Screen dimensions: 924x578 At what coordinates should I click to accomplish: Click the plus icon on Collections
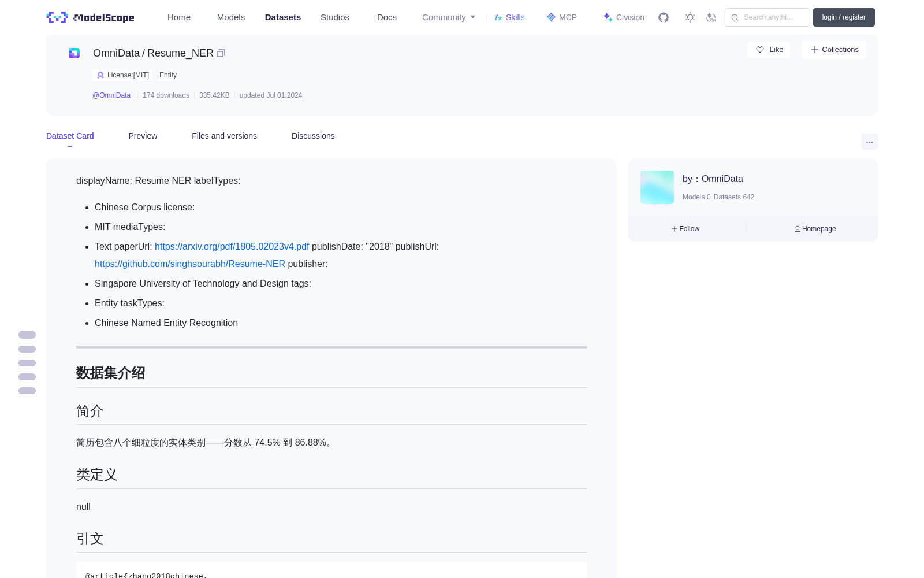(x=815, y=50)
